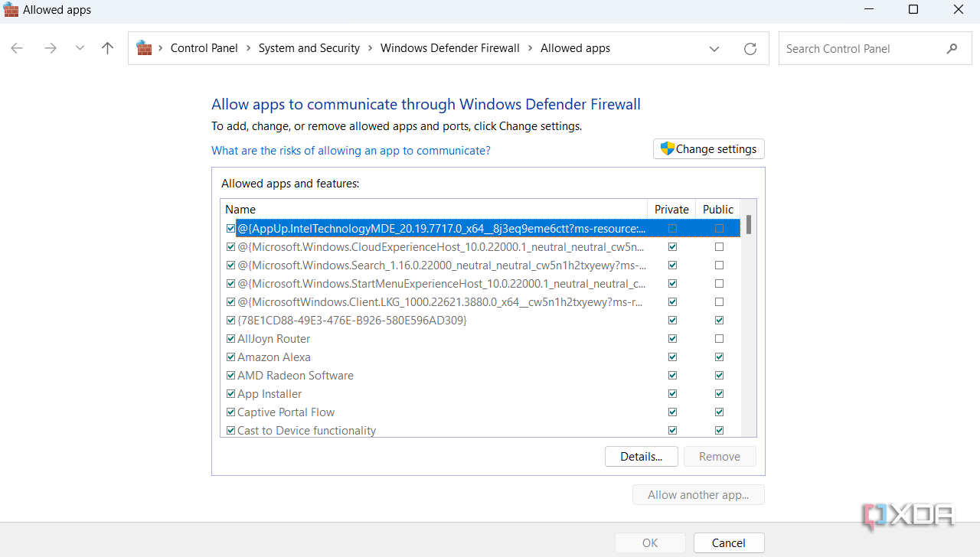The image size is (980, 557).
Task: Select the AllJoyn Router row
Action: (481, 339)
